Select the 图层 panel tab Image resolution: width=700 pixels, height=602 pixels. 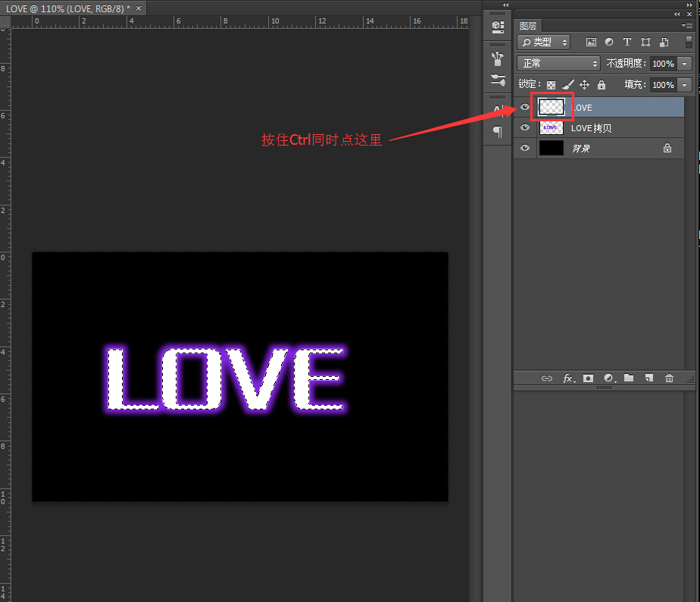528,26
